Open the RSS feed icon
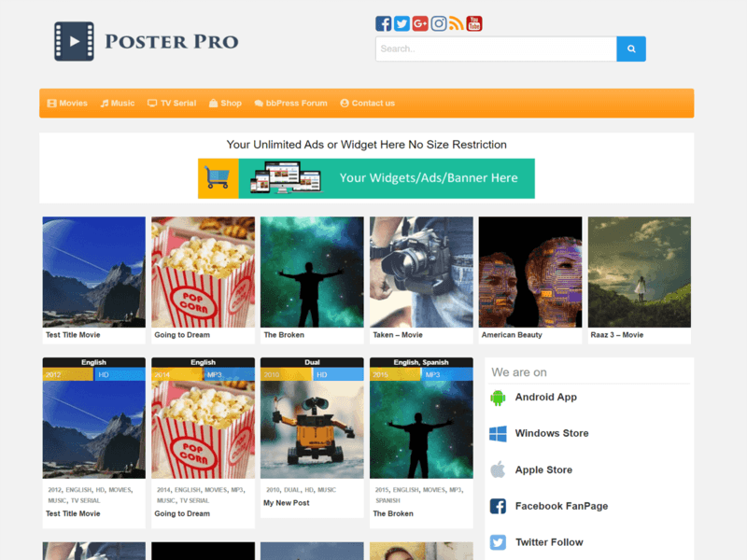The width and height of the screenshot is (747, 560). [457, 23]
